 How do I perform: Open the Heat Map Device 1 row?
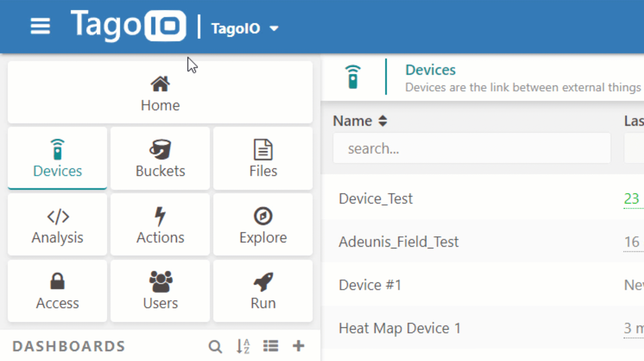point(482,328)
